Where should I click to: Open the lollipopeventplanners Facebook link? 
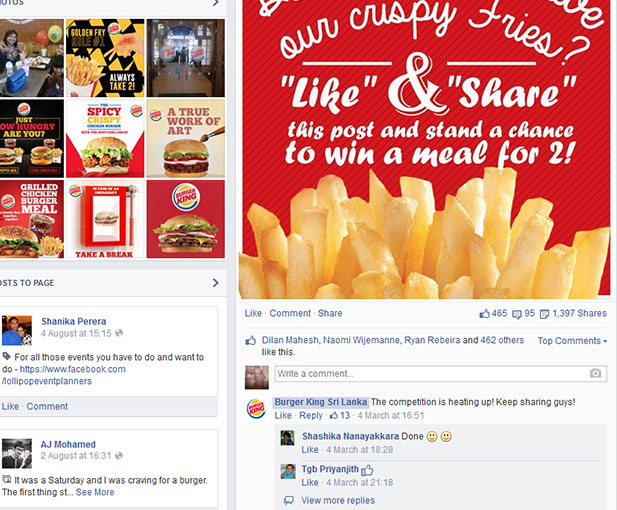point(64,375)
